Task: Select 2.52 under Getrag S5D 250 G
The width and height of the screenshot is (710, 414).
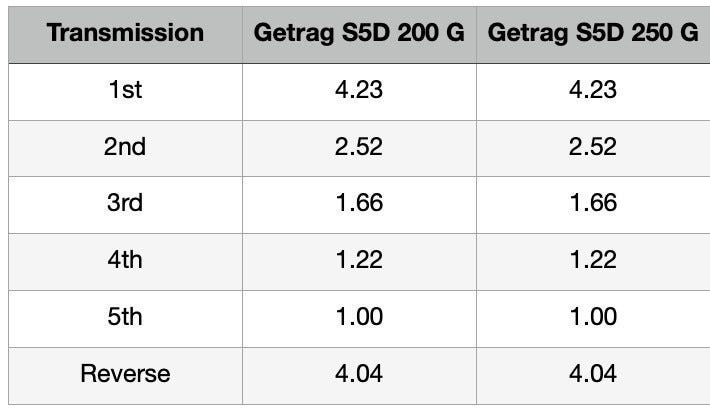Action: (x=593, y=147)
